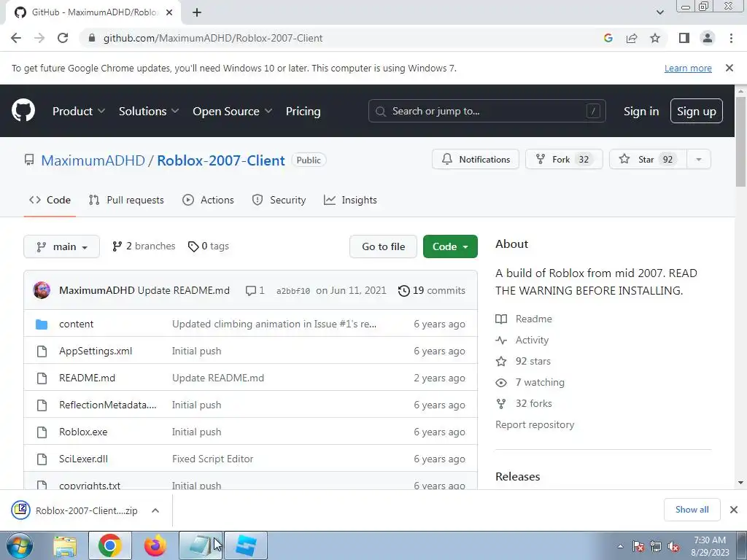This screenshot has width=747, height=560.
Task: Open download item options chevron
Action: [x=155, y=510]
